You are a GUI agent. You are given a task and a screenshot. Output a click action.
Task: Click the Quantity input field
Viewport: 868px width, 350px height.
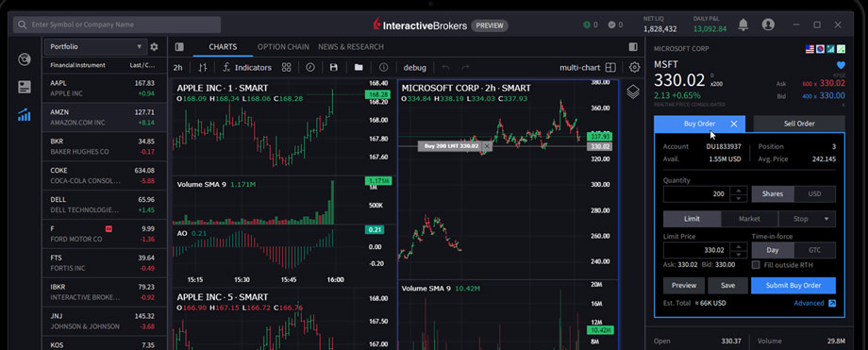coord(696,193)
